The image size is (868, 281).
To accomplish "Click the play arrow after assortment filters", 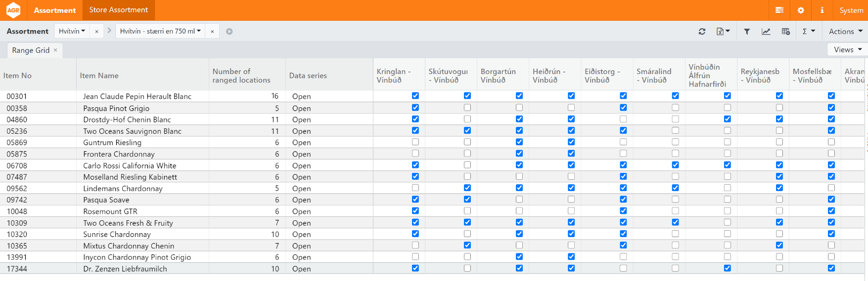I will pos(229,32).
